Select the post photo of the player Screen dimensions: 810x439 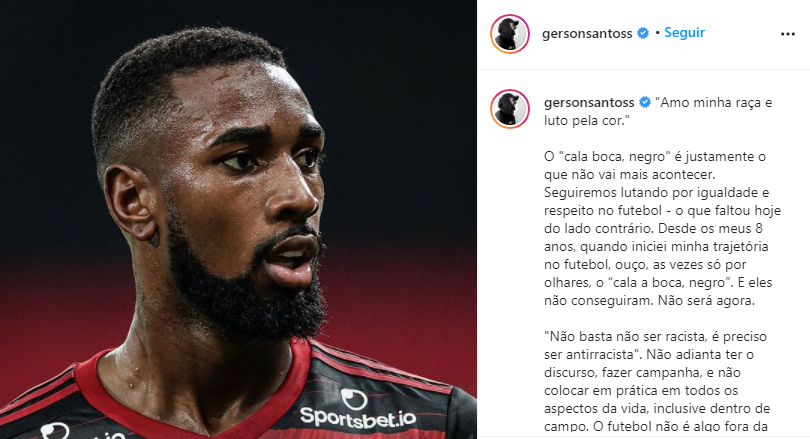tap(238, 220)
